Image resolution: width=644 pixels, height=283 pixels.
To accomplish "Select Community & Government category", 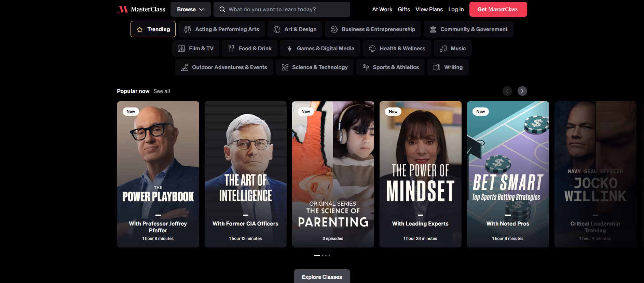I will [468, 29].
